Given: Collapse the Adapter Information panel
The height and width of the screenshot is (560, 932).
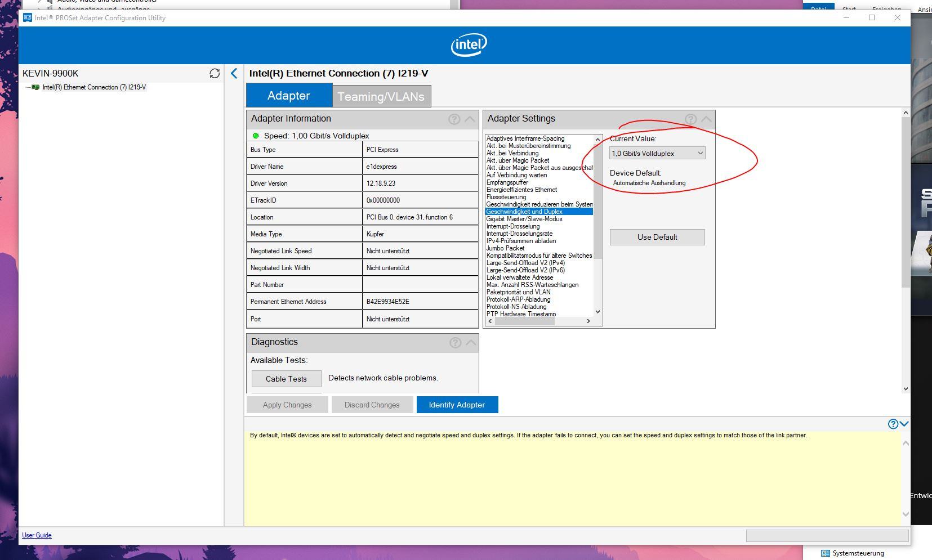Looking at the screenshot, I should coord(470,119).
